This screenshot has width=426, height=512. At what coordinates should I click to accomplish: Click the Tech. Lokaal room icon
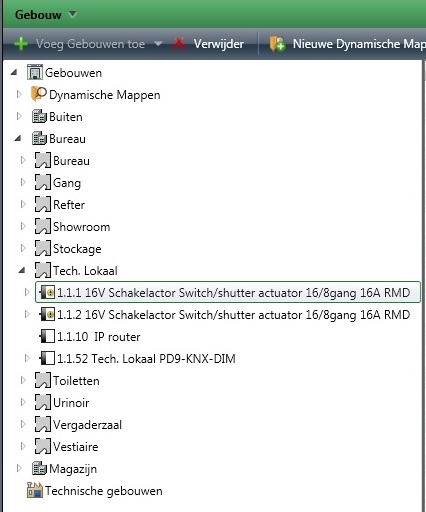[x=43, y=270]
